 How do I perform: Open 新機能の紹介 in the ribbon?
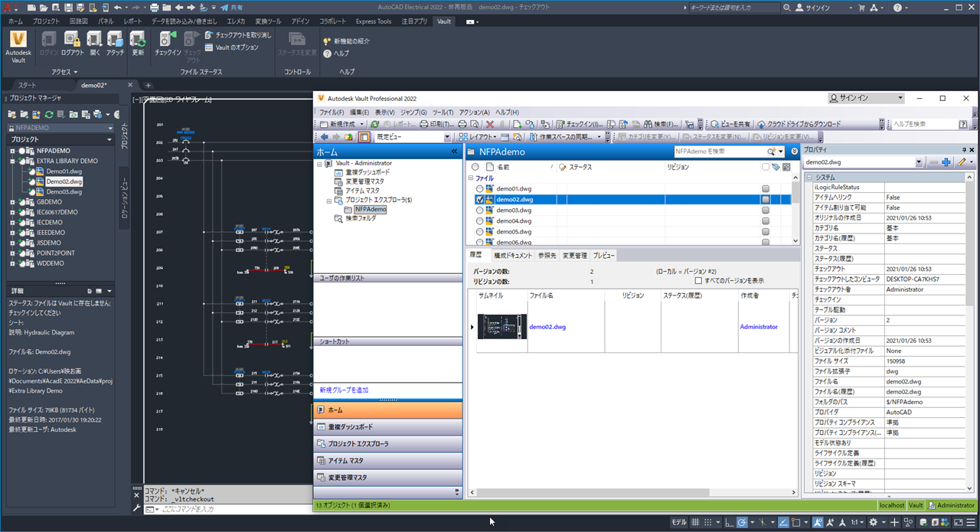pyautogui.click(x=346, y=41)
